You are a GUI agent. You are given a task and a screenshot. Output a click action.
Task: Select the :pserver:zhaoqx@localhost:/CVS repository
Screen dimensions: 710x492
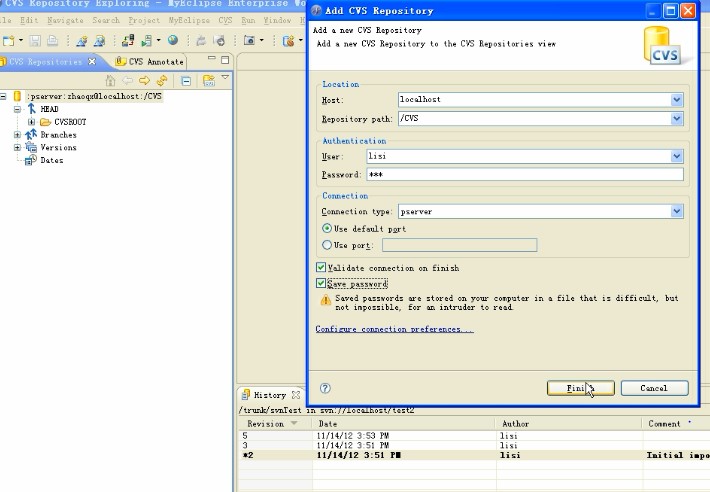(94, 96)
